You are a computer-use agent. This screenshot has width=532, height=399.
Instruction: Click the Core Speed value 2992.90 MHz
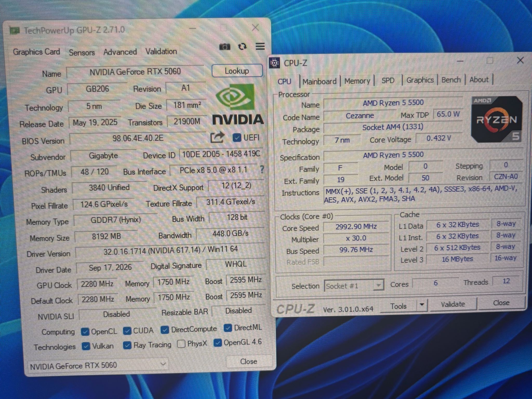tap(356, 227)
